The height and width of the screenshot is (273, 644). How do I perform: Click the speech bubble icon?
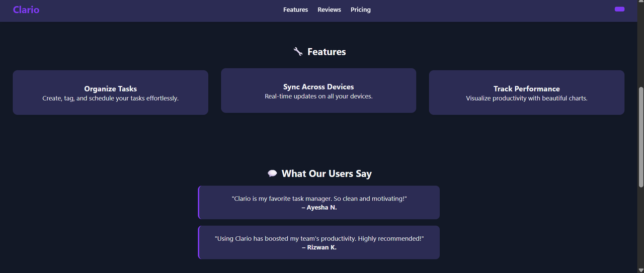pos(272,173)
